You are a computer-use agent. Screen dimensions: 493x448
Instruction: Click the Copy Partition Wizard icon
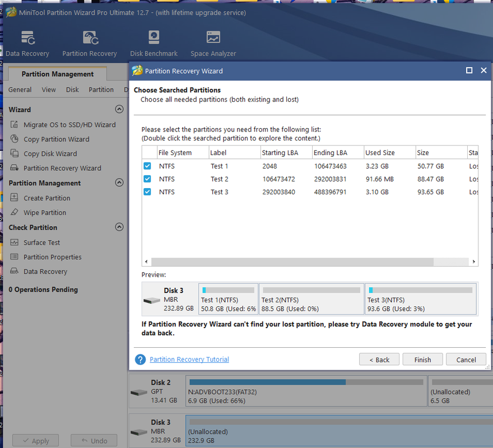pyautogui.click(x=14, y=139)
